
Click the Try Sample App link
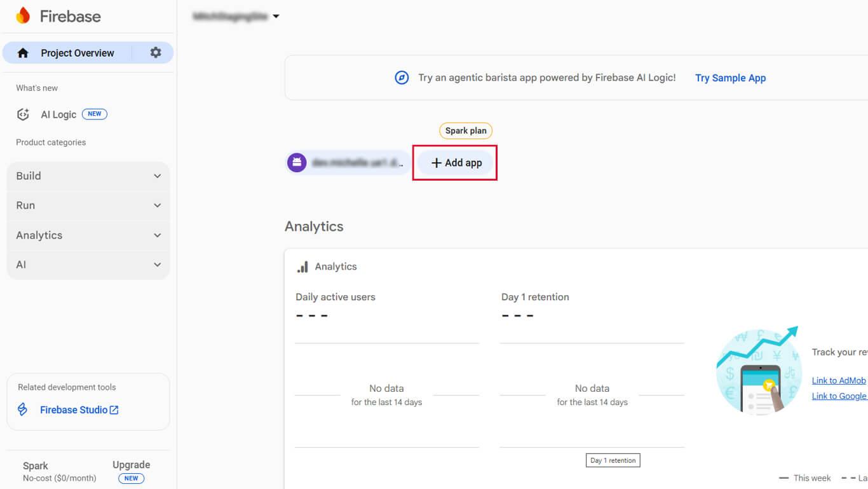pos(730,78)
